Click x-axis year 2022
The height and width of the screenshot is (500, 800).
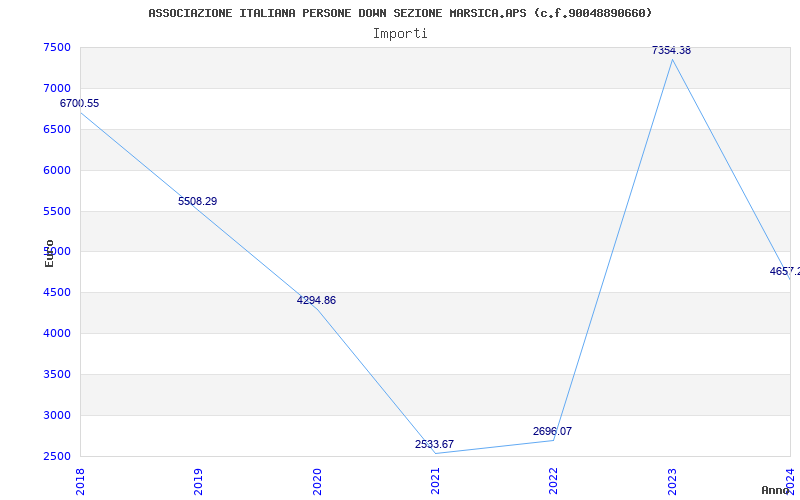click(x=554, y=482)
